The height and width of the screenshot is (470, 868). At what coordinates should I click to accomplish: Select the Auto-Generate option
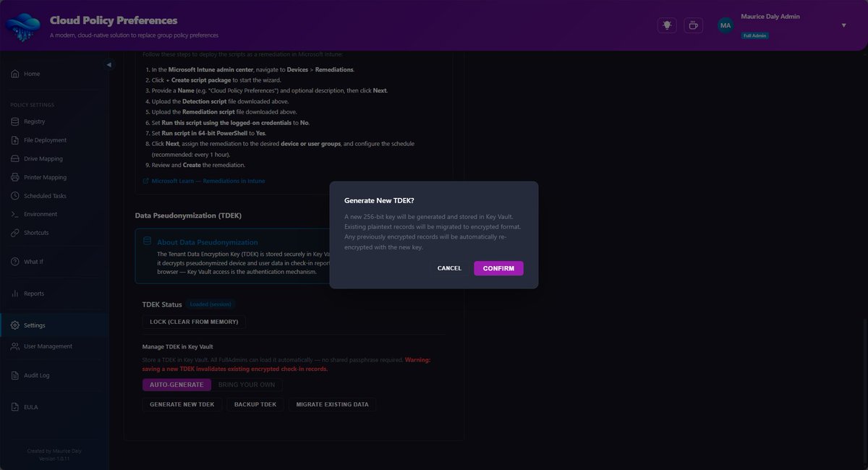pyautogui.click(x=176, y=385)
